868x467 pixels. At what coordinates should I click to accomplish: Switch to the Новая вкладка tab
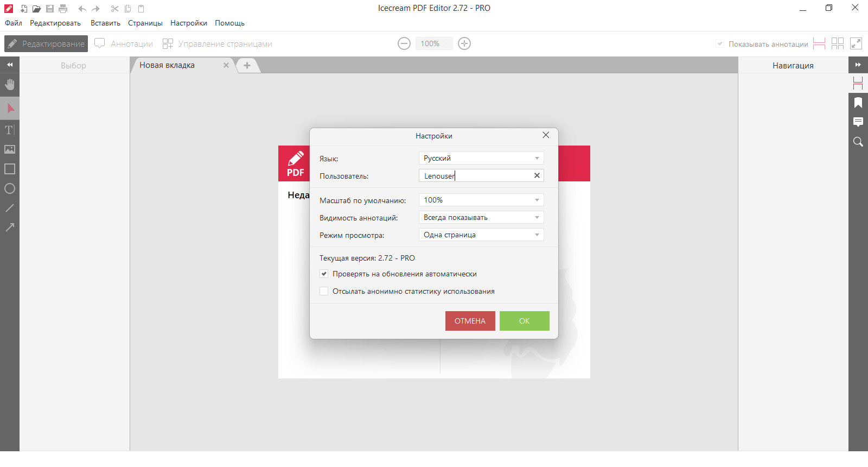(x=167, y=65)
